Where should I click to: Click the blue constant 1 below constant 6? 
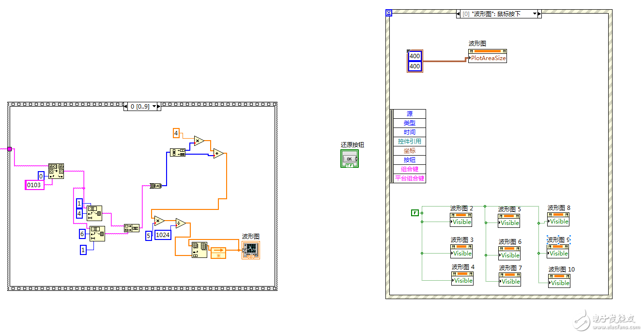[x=83, y=250]
